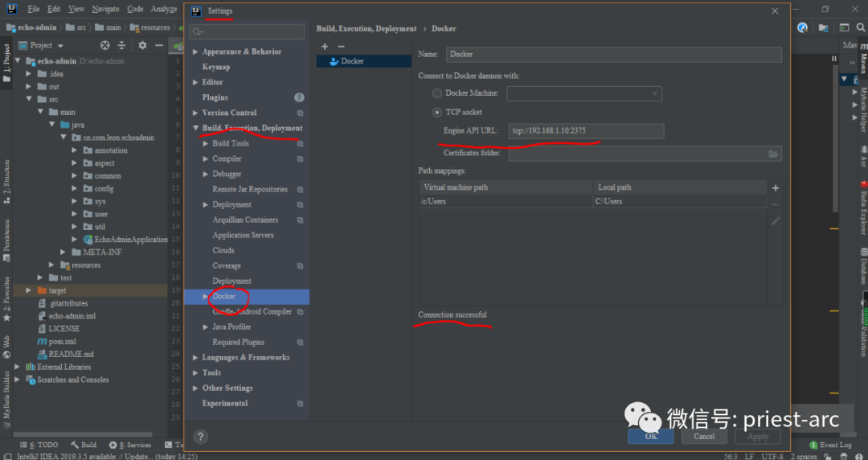Select Plugins in settings tree
Viewport: 868px width, 460px height.
(215, 97)
